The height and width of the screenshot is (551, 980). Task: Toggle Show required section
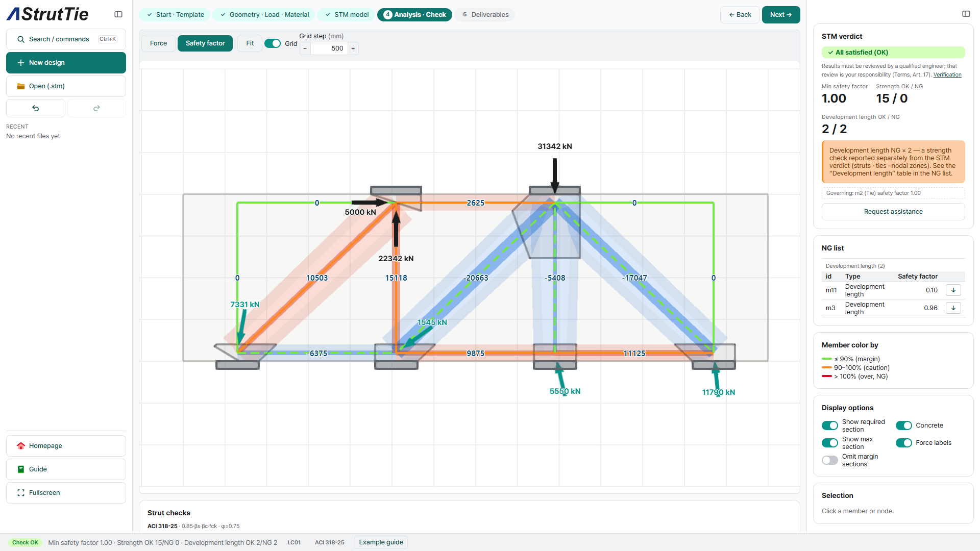[x=830, y=425]
